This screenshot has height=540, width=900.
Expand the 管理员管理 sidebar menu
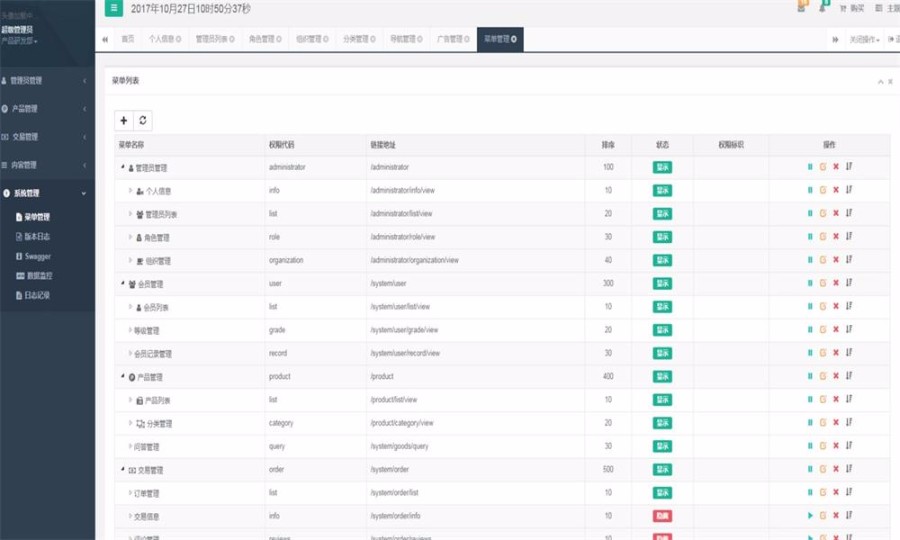point(47,81)
